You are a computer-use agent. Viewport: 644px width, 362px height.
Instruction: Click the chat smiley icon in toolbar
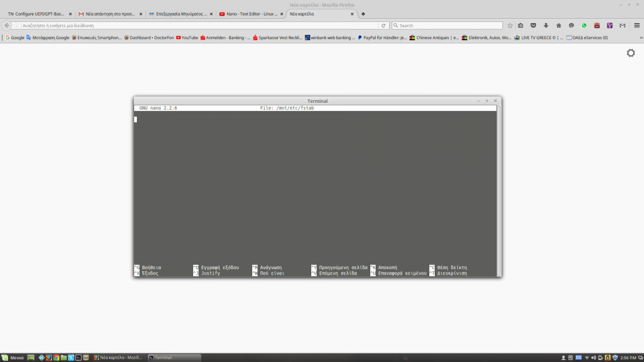click(572, 25)
